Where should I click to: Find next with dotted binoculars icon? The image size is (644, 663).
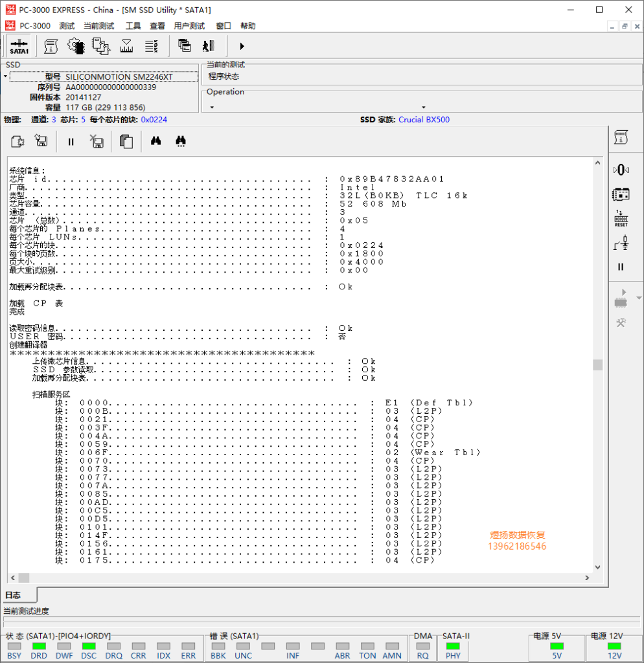coord(181,141)
